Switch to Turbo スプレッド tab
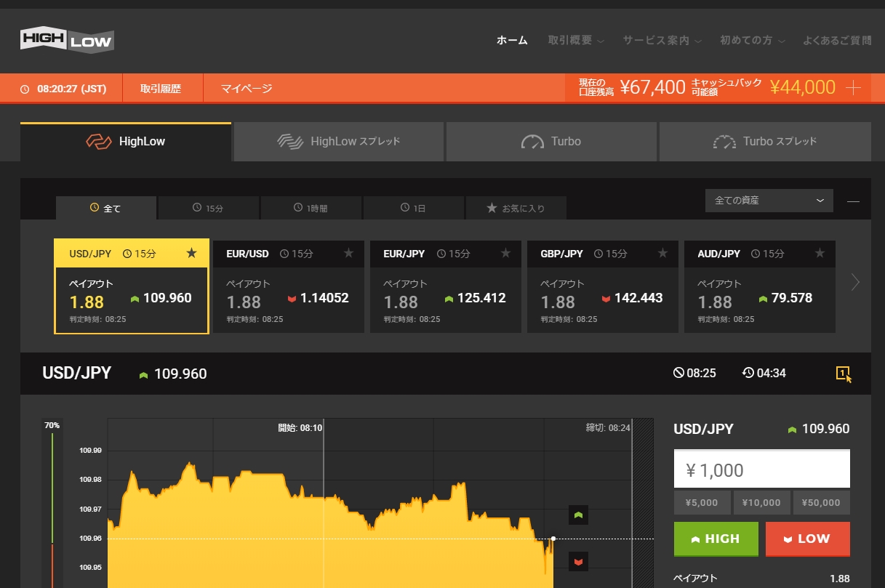885x588 pixels. click(x=765, y=142)
